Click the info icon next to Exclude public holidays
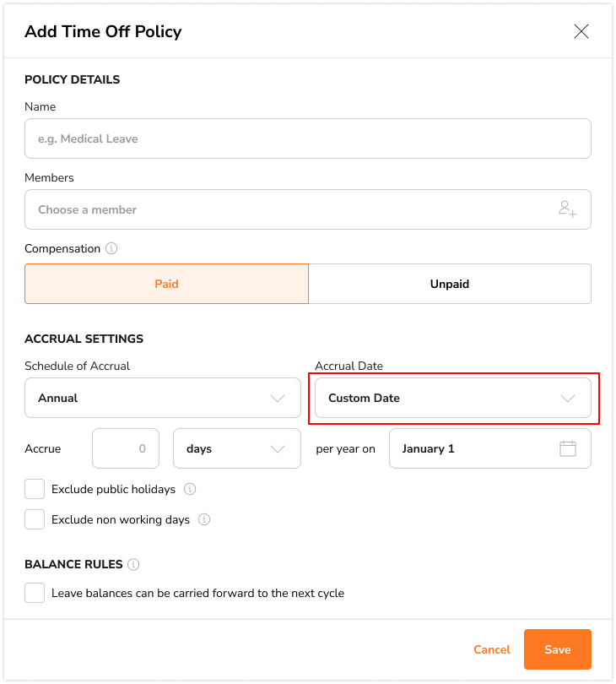The height and width of the screenshot is (684, 616). (190, 489)
